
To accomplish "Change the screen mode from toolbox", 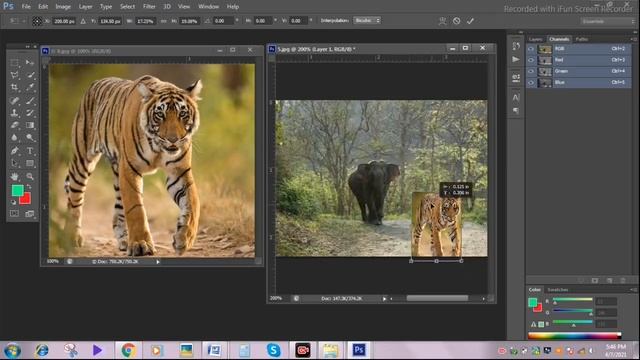I will (30, 213).
